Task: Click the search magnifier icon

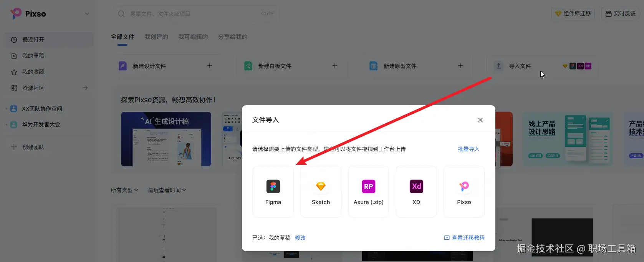Action: pos(121,14)
